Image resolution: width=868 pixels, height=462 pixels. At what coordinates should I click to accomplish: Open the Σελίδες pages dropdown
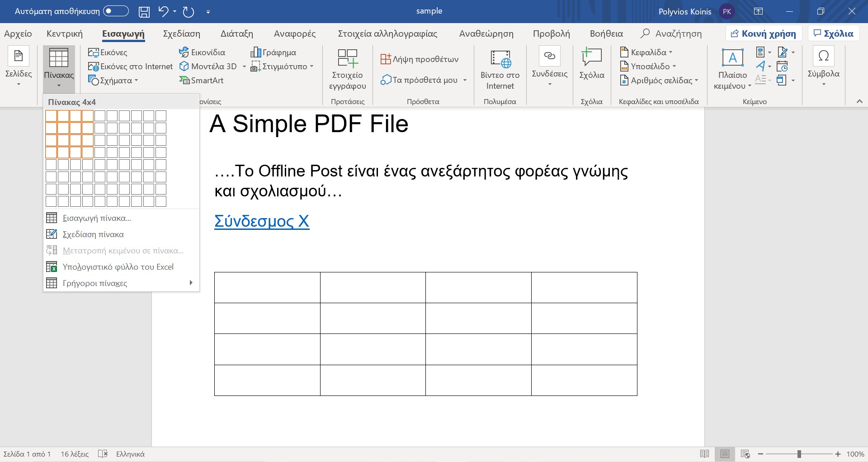(x=19, y=67)
